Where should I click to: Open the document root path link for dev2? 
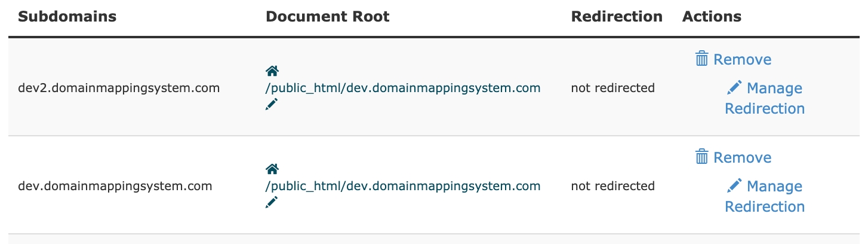[402, 88]
